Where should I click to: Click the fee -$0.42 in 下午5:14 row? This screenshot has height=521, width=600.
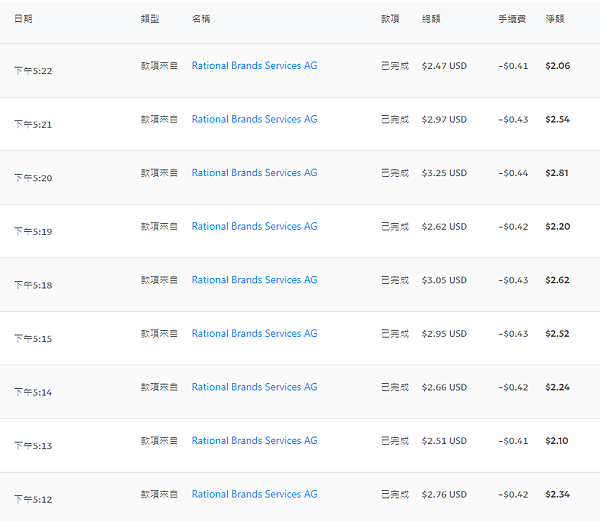point(513,387)
